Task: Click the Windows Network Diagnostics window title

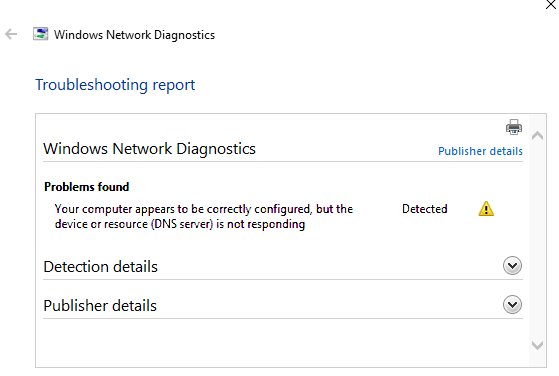Action: 134,35
